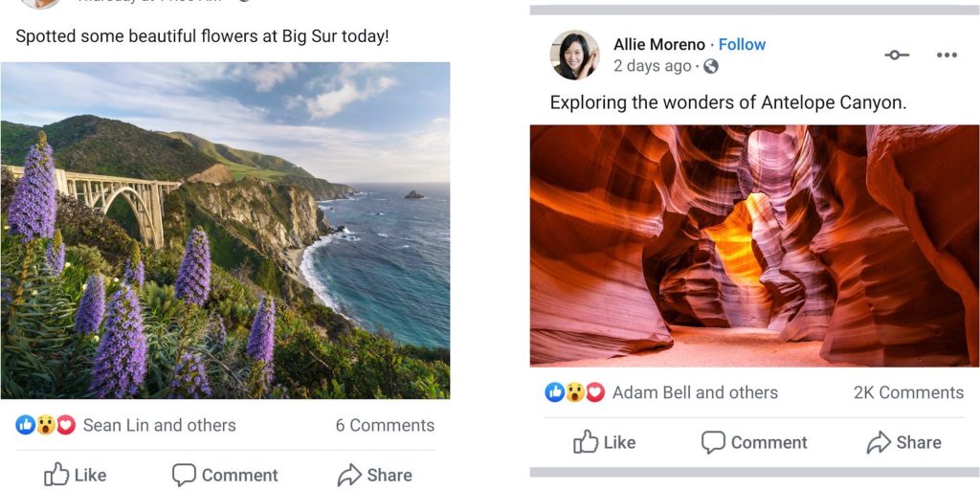
Task: Follow Allie Moreno
Action: [x=742, y=44]
